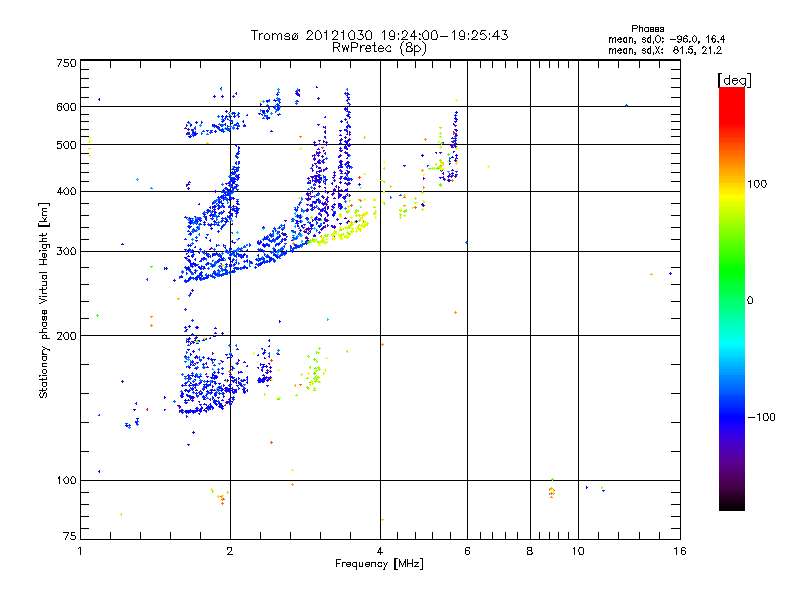Click the colorbar at the 0 tick
This screenshot has height=600, width=800.
pos(732,300)
